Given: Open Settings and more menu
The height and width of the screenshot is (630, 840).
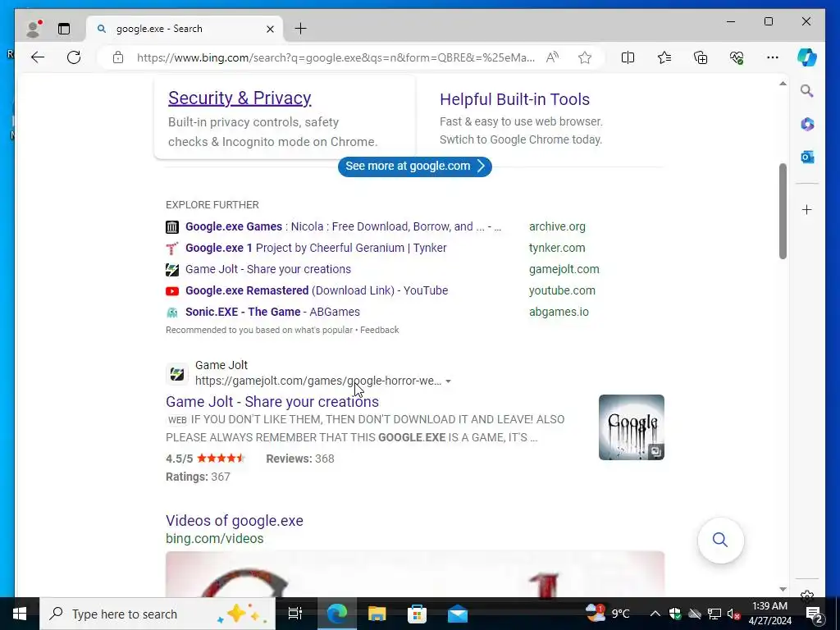Looking at the screenshot, I should coord(773,57).
